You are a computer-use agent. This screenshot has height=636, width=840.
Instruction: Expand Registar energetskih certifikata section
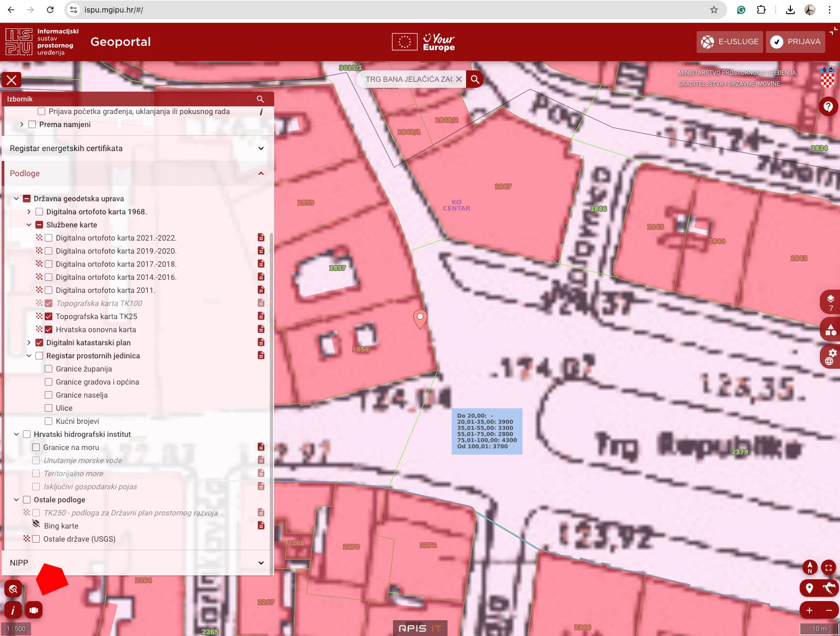point(137,148)
